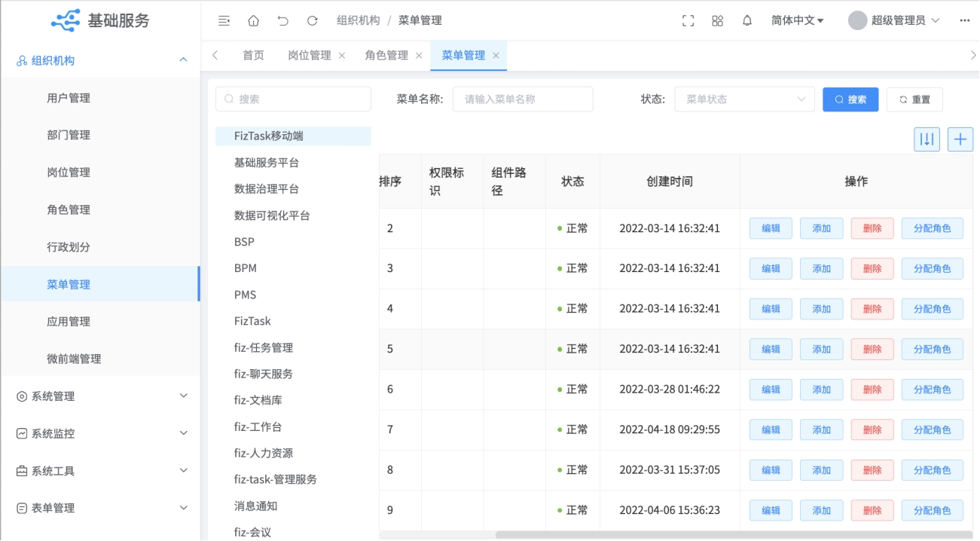This screenshot has height=541, width=980.
Task: Click the 重置 reset button
Action: [914, 99]
